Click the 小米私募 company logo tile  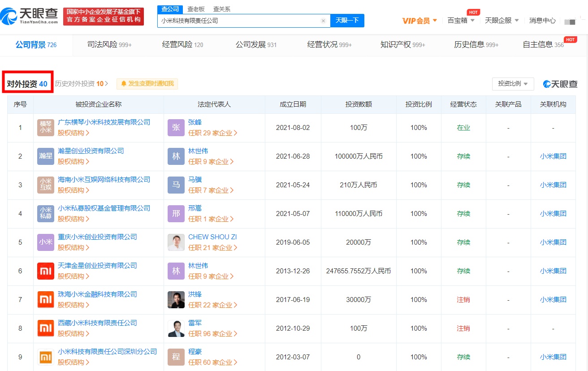46,214
